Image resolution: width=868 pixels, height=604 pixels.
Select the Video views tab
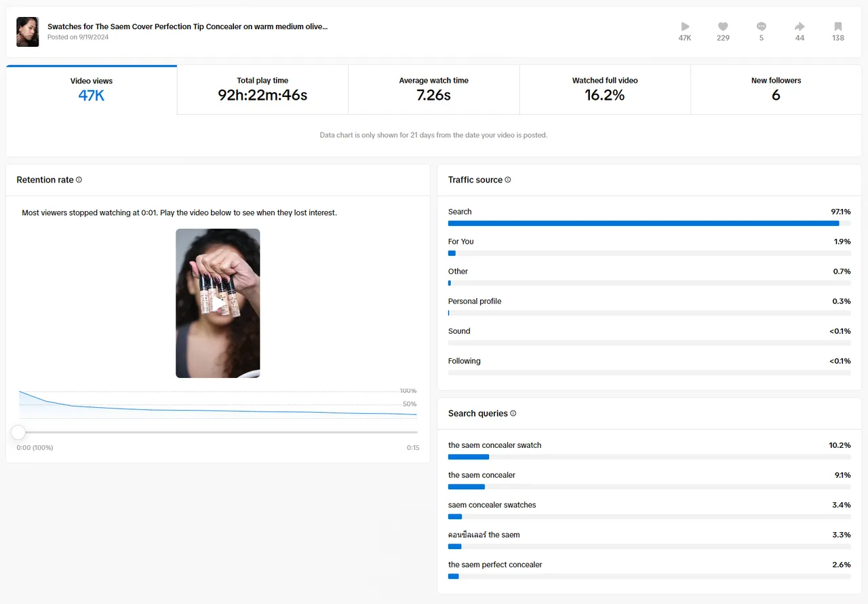point(92,90)
